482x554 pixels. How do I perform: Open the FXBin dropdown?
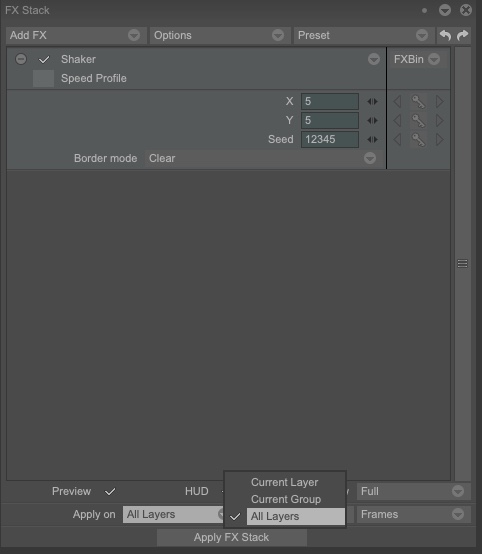[x=417, y=59]
